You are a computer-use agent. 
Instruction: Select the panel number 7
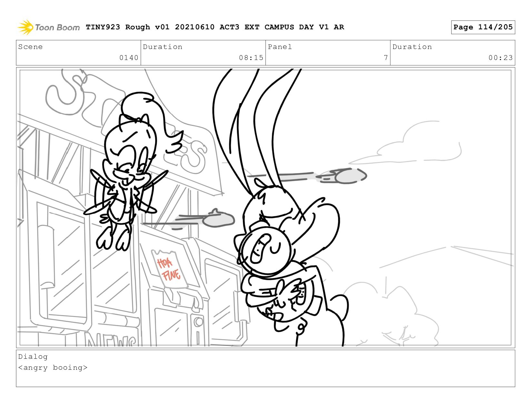pos(386,58)
